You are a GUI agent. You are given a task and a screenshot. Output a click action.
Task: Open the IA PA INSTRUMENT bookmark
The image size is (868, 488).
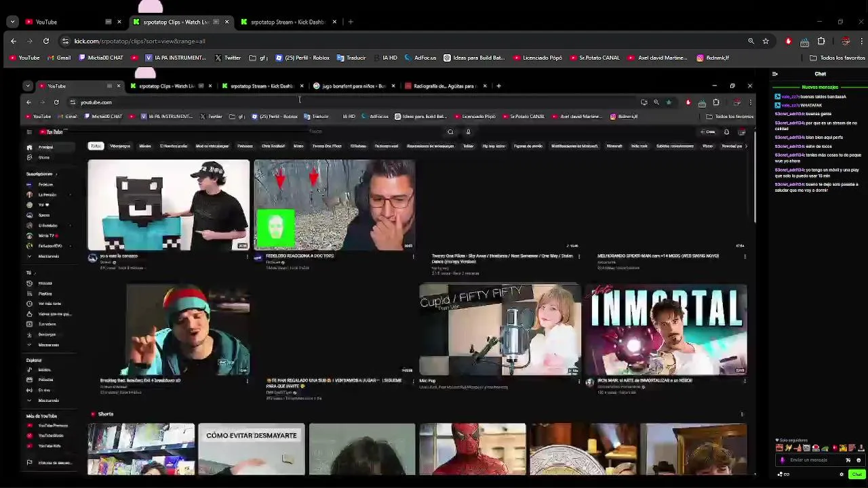pos(175,58)
